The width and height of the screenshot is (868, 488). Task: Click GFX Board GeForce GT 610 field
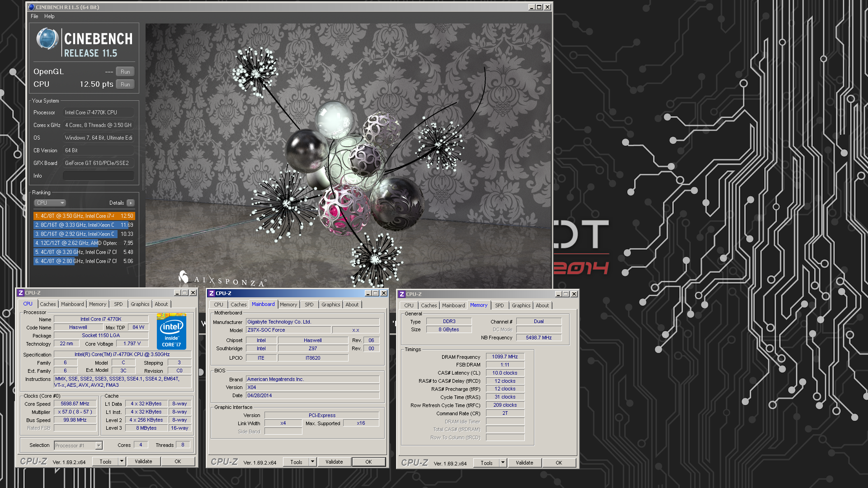coord(98,163)
